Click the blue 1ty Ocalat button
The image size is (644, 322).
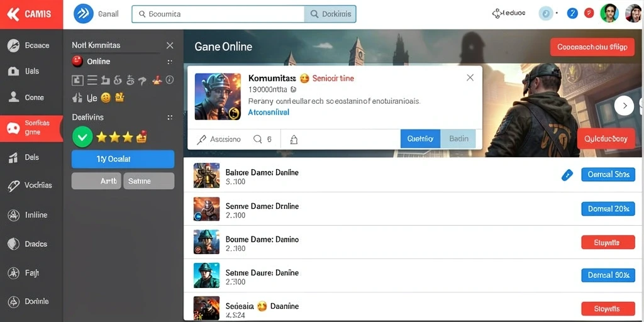point(123,159)
